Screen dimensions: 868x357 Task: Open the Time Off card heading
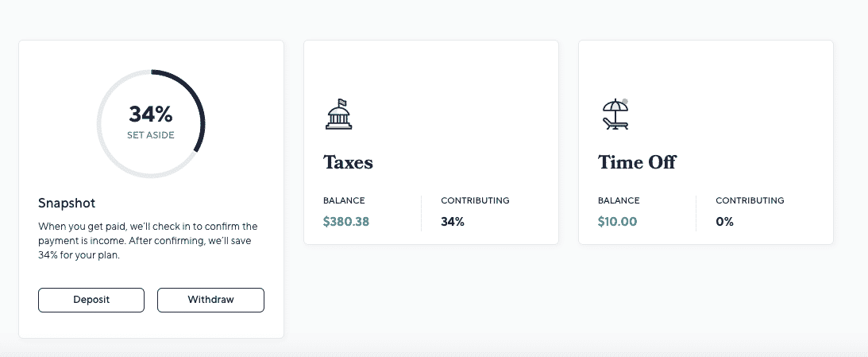click(637, 162)
